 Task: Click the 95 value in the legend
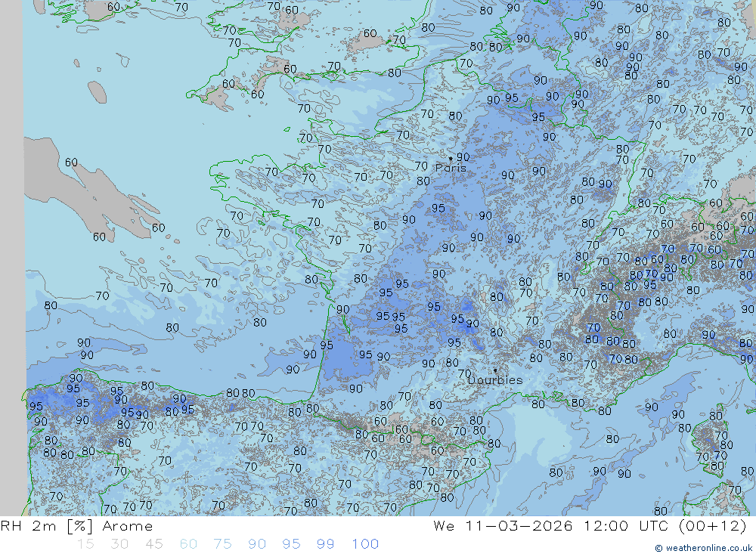pos(291,544)
